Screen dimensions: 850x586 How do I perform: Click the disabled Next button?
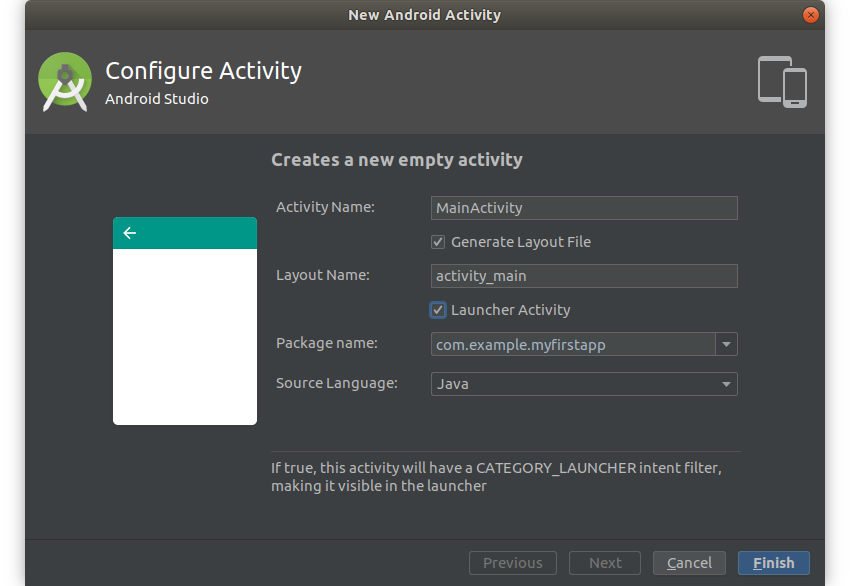coord(605,563)
